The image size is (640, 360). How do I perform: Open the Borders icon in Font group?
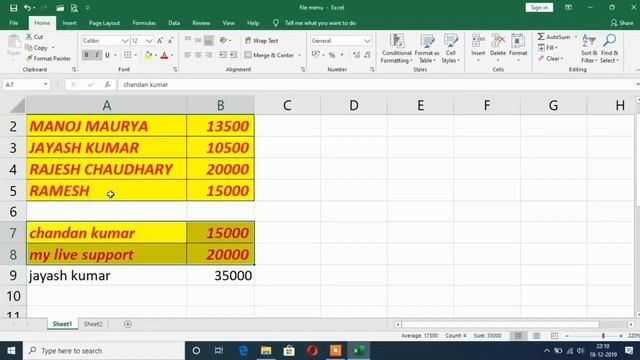[127, 55]
